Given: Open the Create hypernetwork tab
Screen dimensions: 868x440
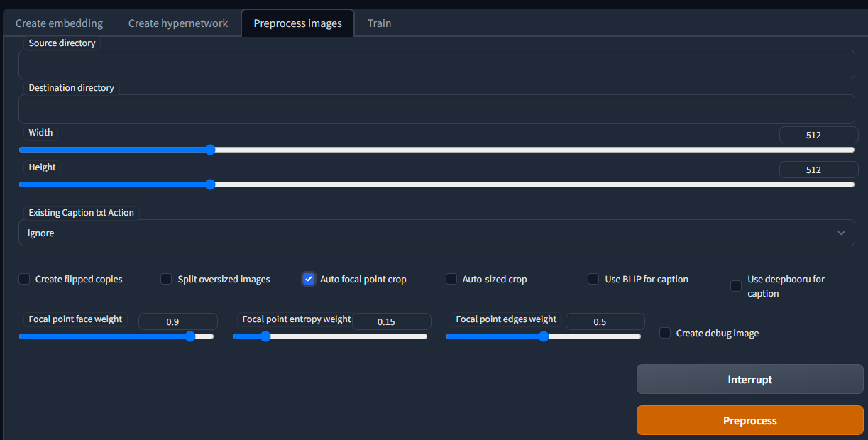Looking at the screenshot, I should coord(178,23).
